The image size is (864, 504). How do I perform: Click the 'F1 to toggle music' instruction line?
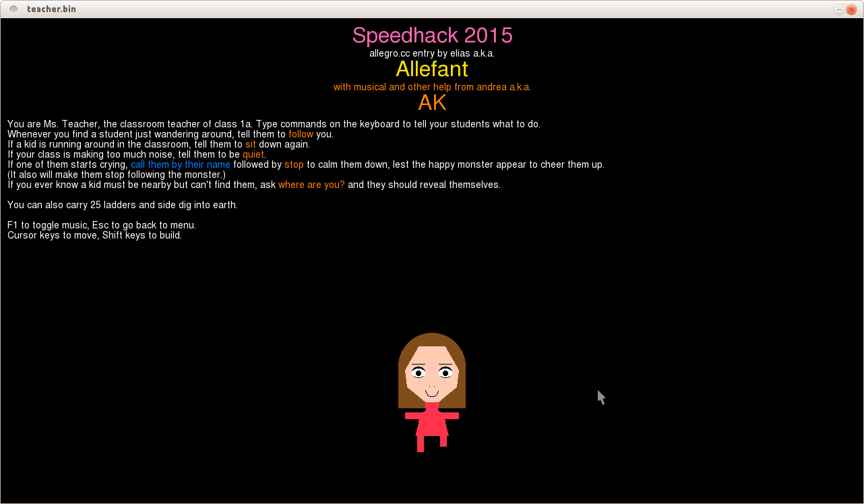pyautogui.click(x=101, y=225)
